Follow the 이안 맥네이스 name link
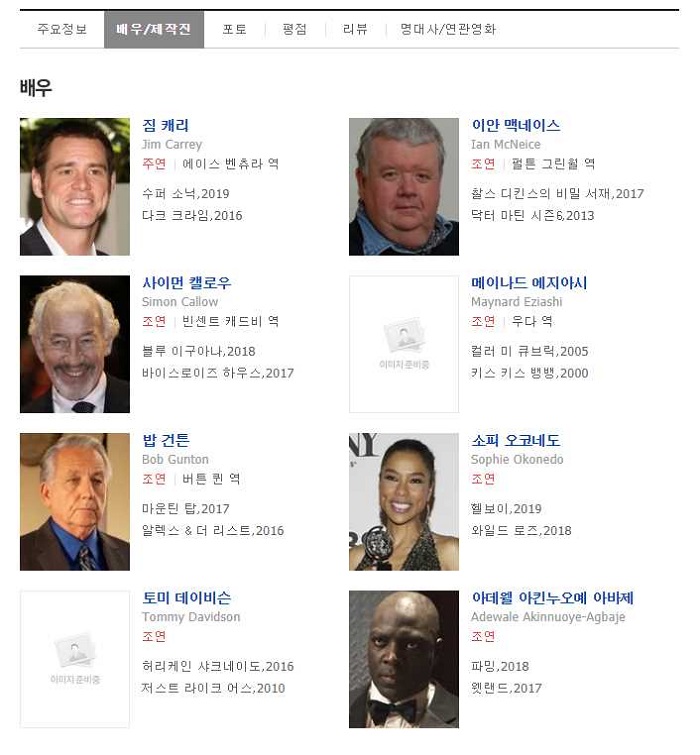This screenshot has height=755, width=700. click(x=516, y=126)
